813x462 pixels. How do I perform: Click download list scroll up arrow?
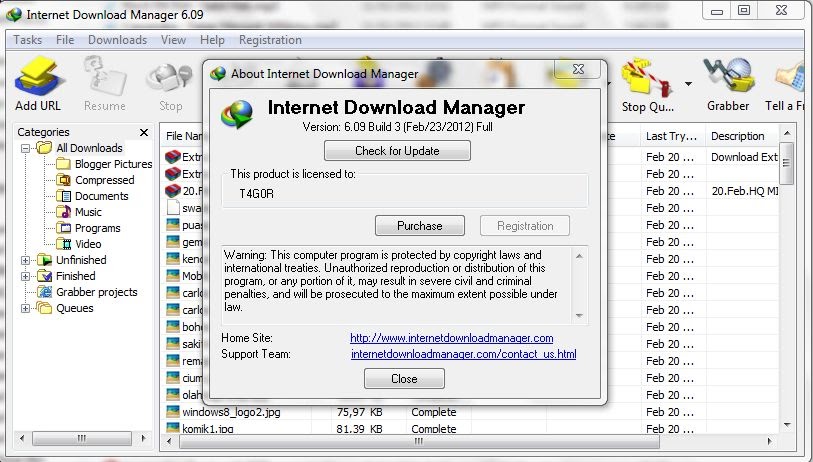(787, 134)
